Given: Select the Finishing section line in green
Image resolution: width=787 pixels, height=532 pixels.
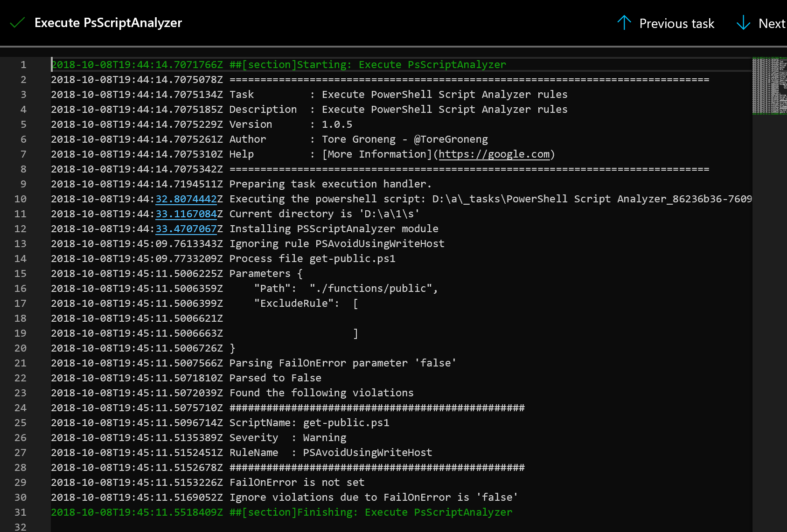Looking at the screenshot, I should pyautogui.click(x=282, y=512).
